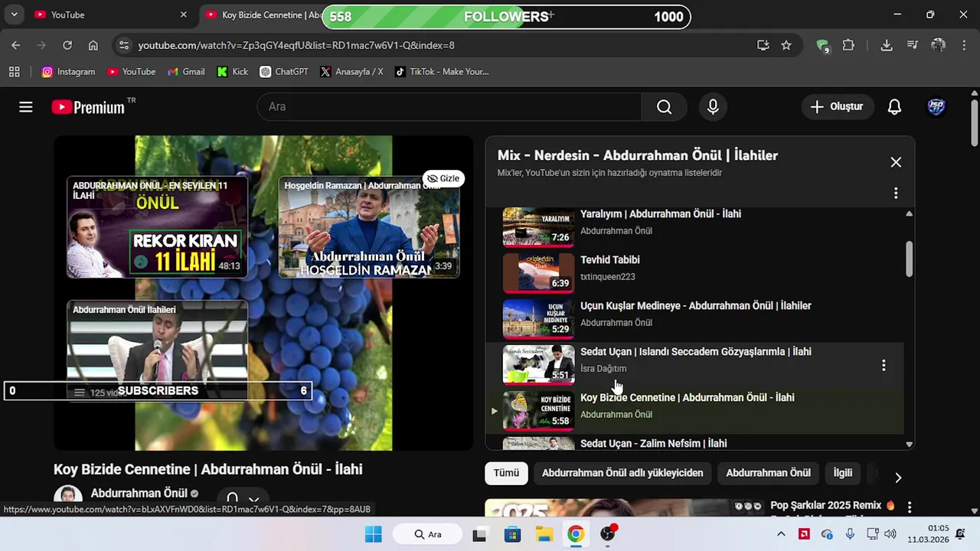Start voice search with the microphone icon
The image size is (980, 551).
[x=713, y=107]
